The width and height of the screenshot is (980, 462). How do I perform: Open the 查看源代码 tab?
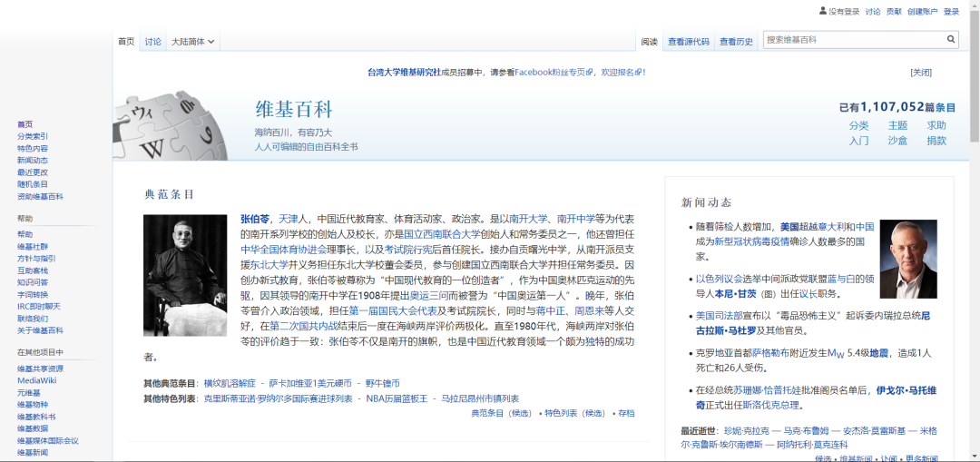coord(688,42)
